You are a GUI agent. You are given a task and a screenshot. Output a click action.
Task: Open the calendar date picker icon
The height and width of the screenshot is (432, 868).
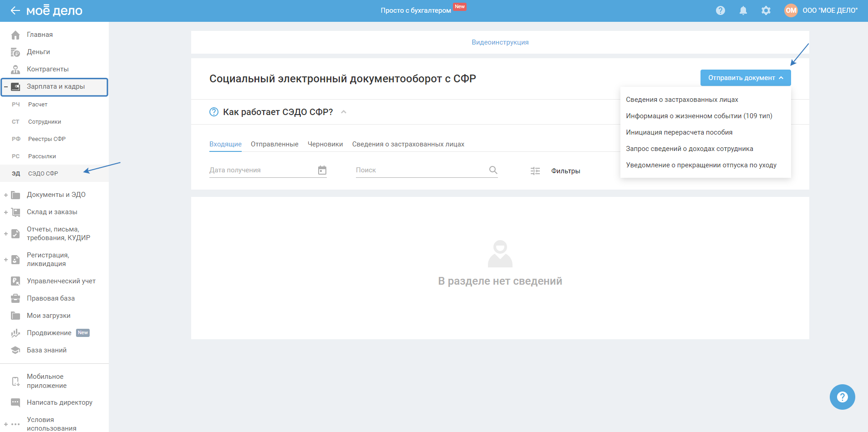(x=322, y=170)
